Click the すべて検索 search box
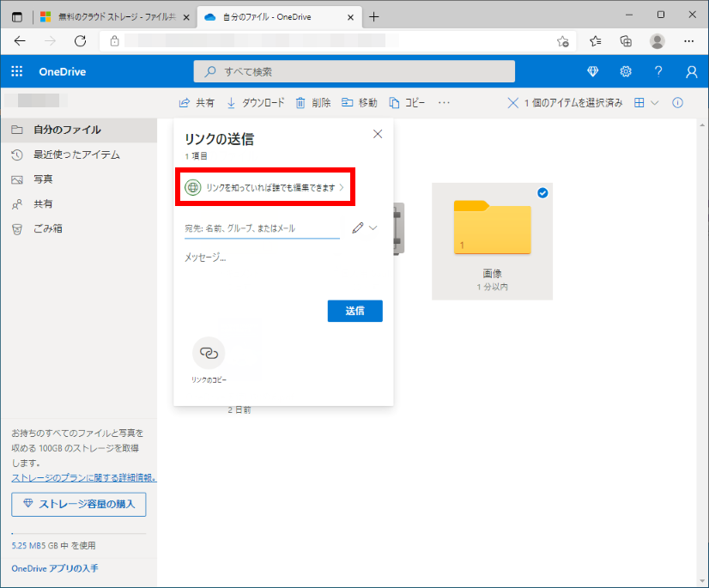709x588 pixels. point(354,71)
